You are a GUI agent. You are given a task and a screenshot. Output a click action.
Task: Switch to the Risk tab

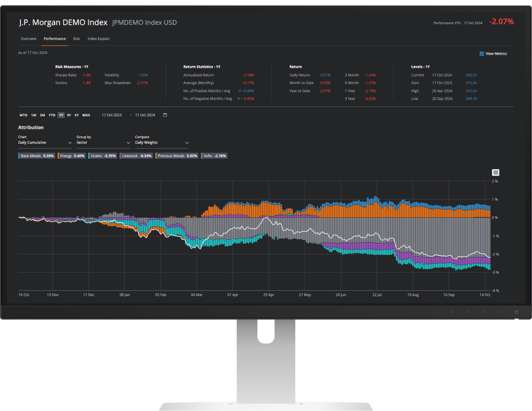point(76,38)
